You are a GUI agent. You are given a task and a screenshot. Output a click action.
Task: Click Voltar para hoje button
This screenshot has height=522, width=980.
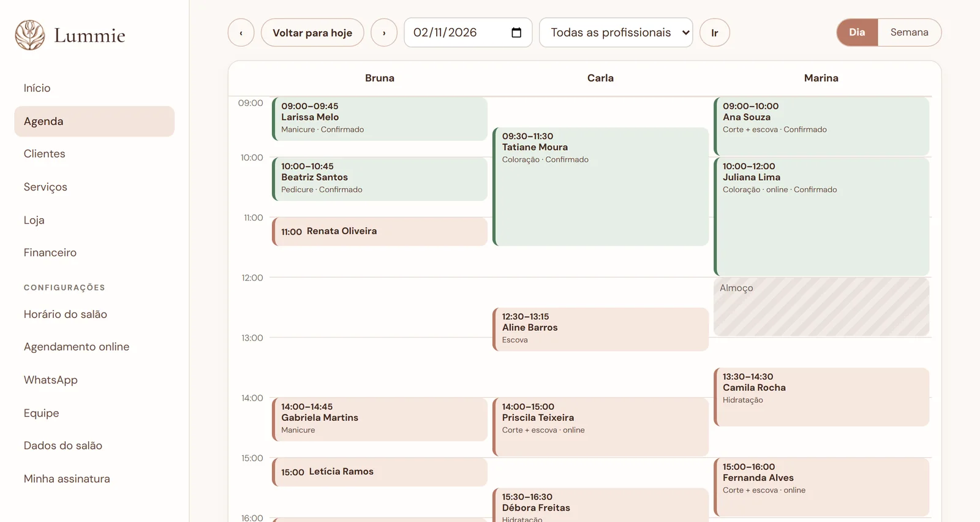312,32
